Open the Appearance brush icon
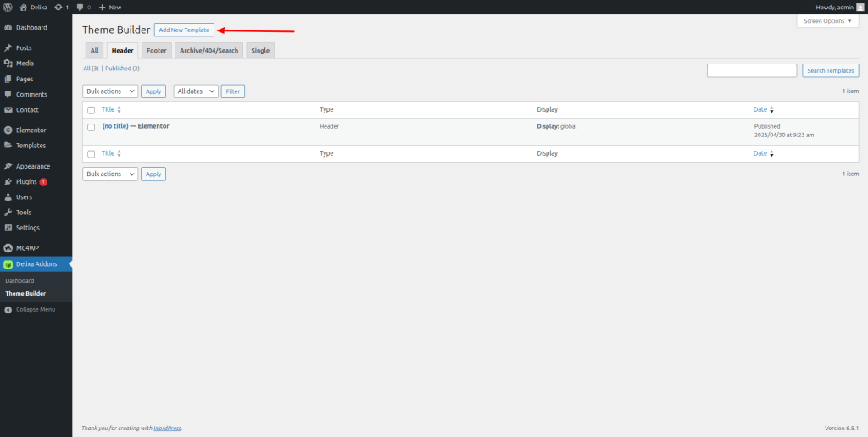868x437 pixels. point(8,167)
